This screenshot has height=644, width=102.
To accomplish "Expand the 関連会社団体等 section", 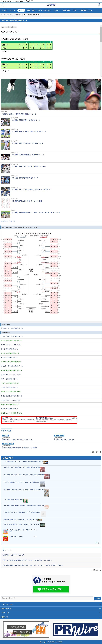I will click(51, 608).
